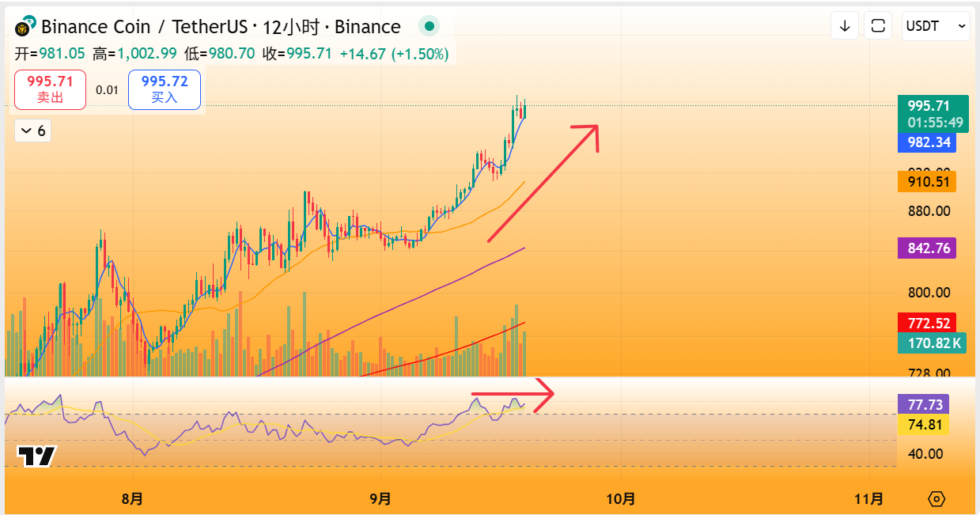The height and width of the screenshot is (515, 980).
Task: Click the 12小时 interval label
Action: click(x=290, y=27)
